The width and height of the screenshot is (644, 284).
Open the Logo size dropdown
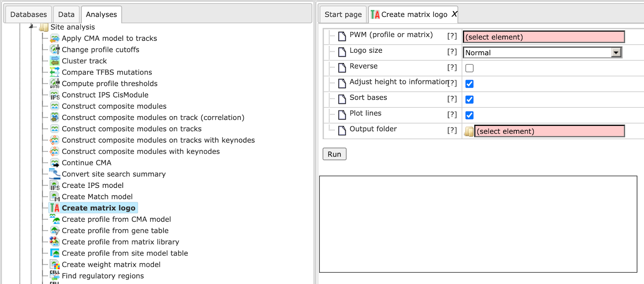click(543, 53)
